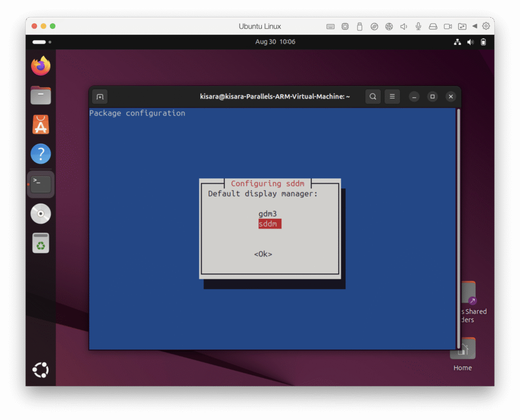520x420 pixels.
Task: Close the terminal window
Action: tap(451, 96)
